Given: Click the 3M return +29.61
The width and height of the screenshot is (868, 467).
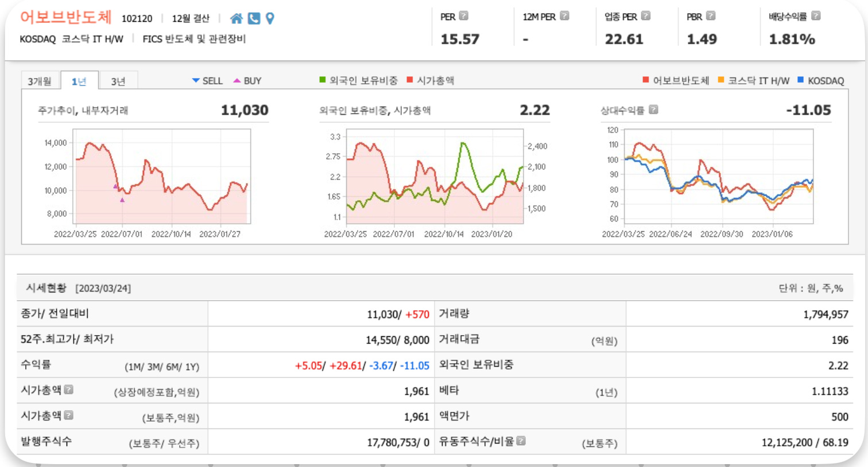Looking at the screenshot, I should pyautogui.click(x=346, y=365).
